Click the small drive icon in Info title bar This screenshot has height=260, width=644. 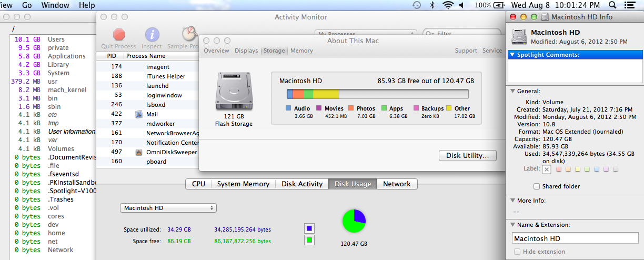pyautogui.click(x=545, y=17)
